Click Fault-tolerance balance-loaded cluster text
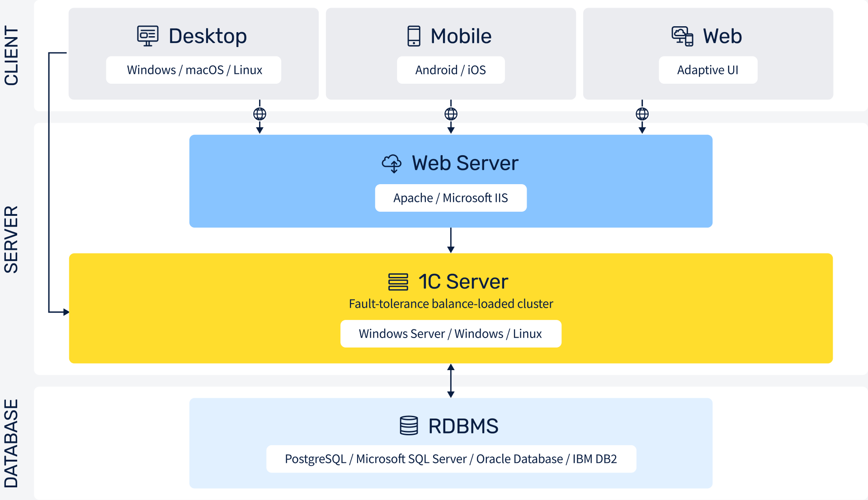Image resolution: width=868 pixels, height=500 pixels. [451, 304]
